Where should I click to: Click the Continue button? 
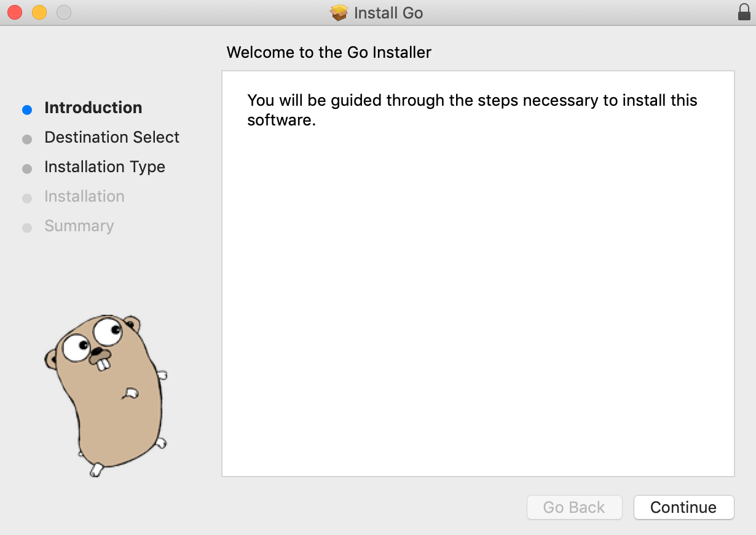(683, 507)
